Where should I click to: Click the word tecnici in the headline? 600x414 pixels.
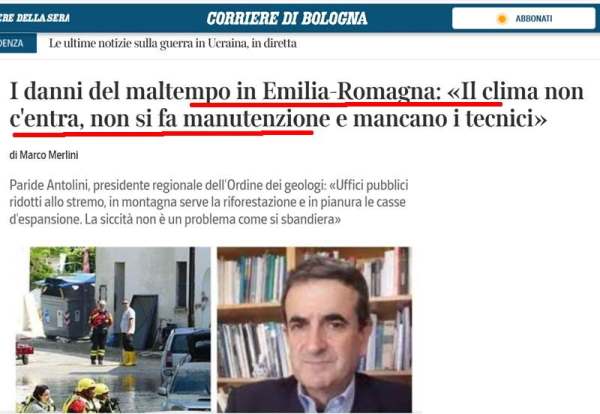(506, 119)
